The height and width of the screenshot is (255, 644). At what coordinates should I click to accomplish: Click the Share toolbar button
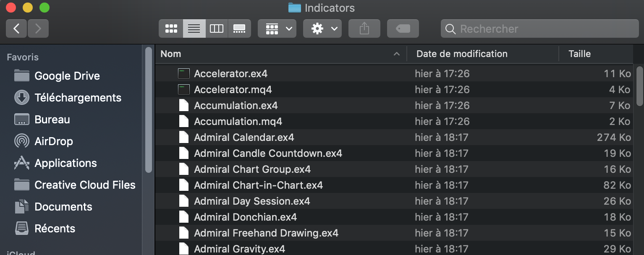point(364,29)
